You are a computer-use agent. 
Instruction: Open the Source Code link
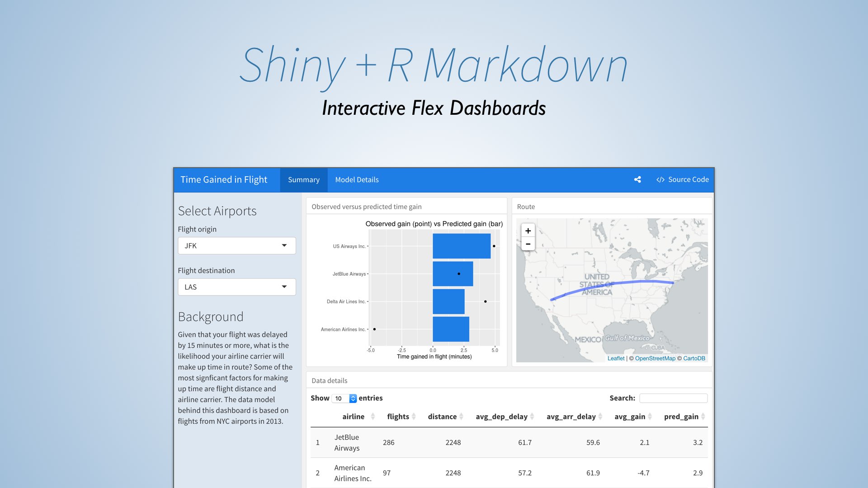click(x=683, y=179)
